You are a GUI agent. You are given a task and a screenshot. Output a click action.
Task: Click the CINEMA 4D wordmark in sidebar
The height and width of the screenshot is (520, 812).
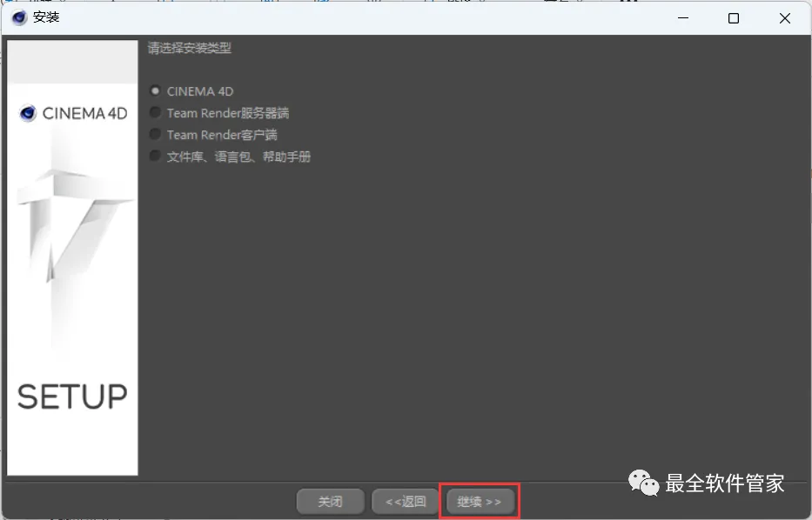[85, 113]
